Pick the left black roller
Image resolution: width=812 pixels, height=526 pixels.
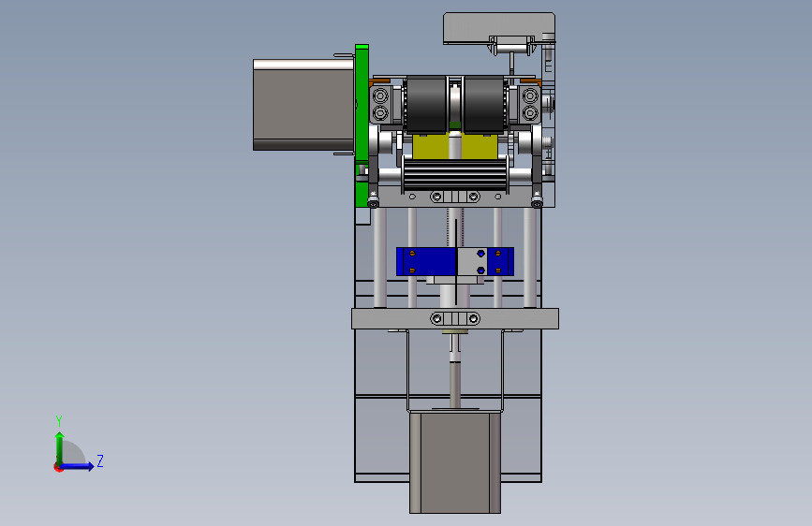(426, 105)
